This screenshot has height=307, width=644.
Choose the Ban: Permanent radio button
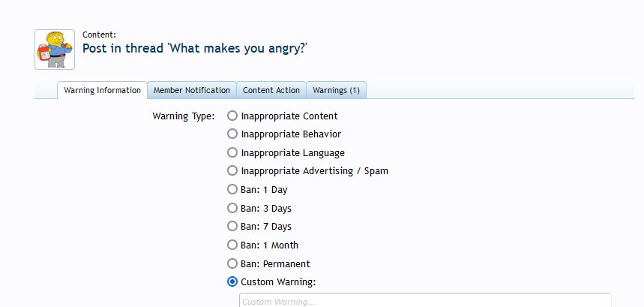tap(232, 263)
